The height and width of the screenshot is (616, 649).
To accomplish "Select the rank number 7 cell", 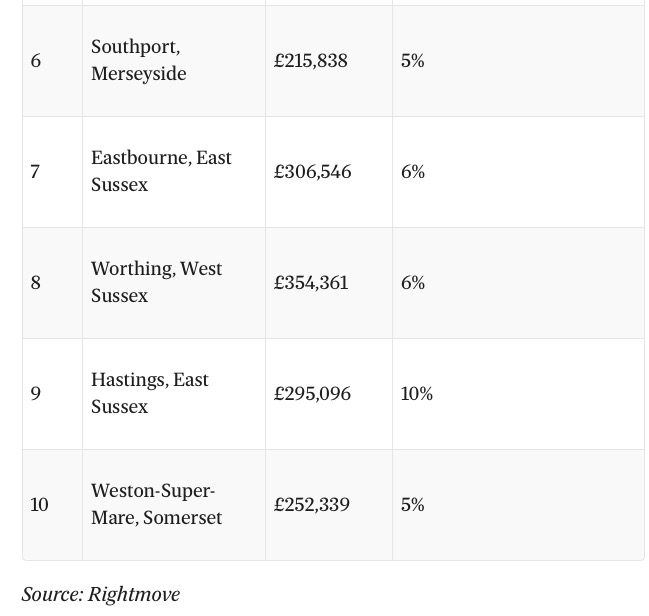I will tap(35, 172).
